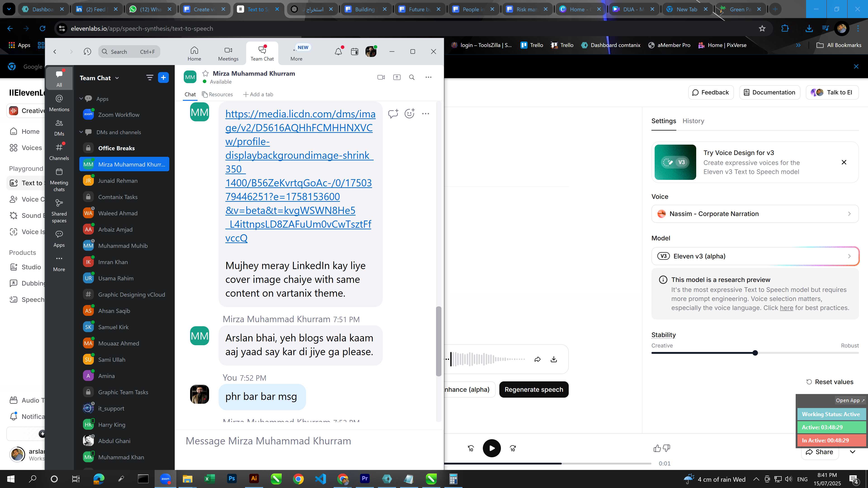This screenshot has width=868, height=488.
Task: Open Shared spaces in Zoom sidebar
Action: 59,211
